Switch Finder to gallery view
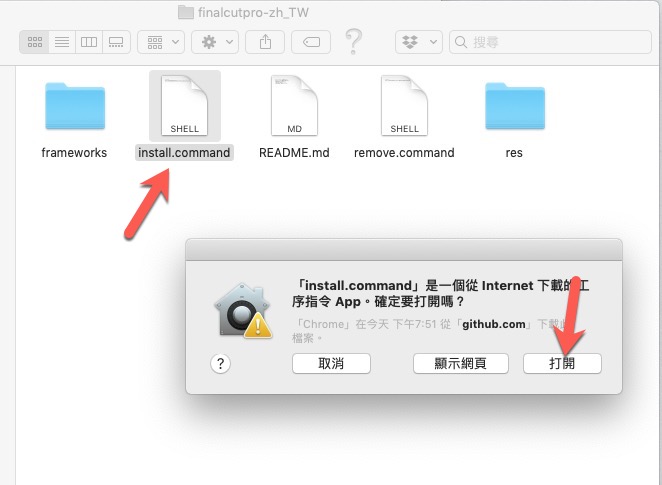Screen dimensions: 662x485 click(x=116, y=42)
